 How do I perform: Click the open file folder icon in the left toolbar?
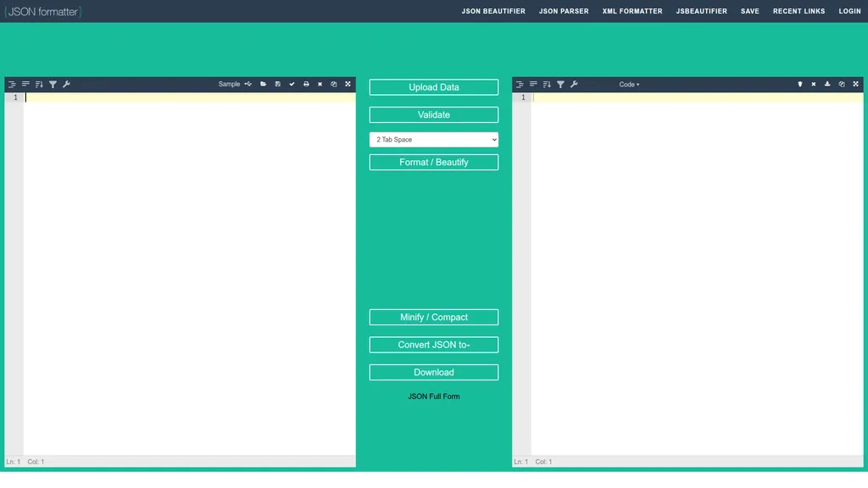pos(264,84)
